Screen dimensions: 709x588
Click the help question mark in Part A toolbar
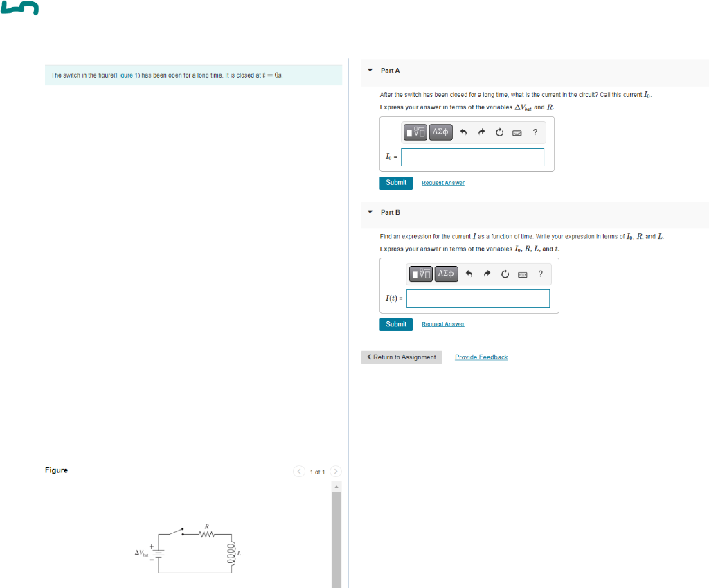tap(535, 132)
